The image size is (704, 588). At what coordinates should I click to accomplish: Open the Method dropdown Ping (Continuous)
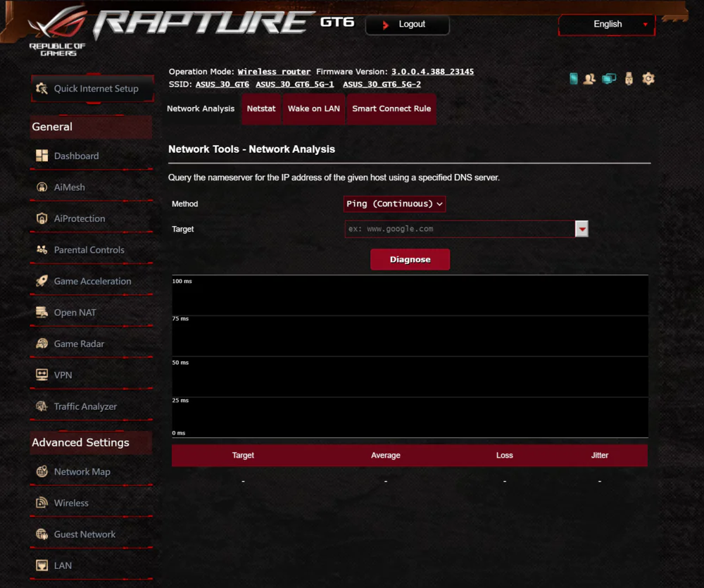point(394,204)
